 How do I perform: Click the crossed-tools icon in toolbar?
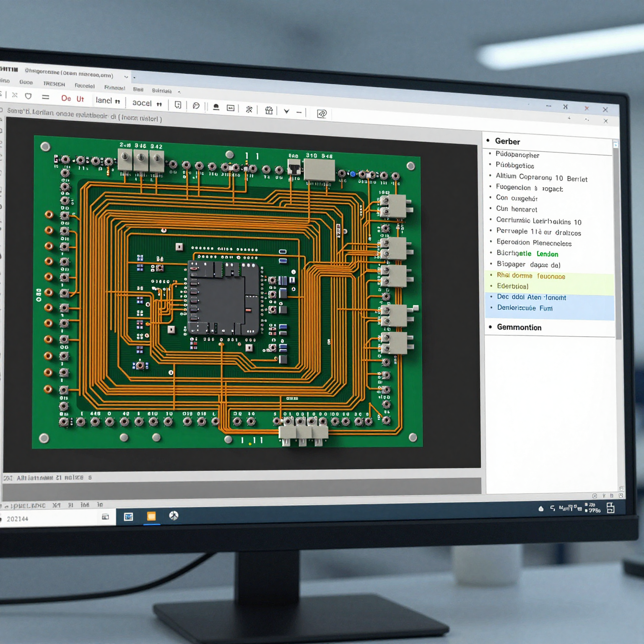[249, 109]
